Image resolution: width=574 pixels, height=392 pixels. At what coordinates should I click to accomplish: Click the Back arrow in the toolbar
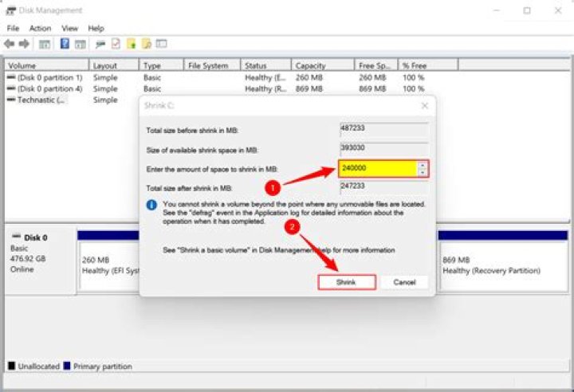[x=10, y=44]
